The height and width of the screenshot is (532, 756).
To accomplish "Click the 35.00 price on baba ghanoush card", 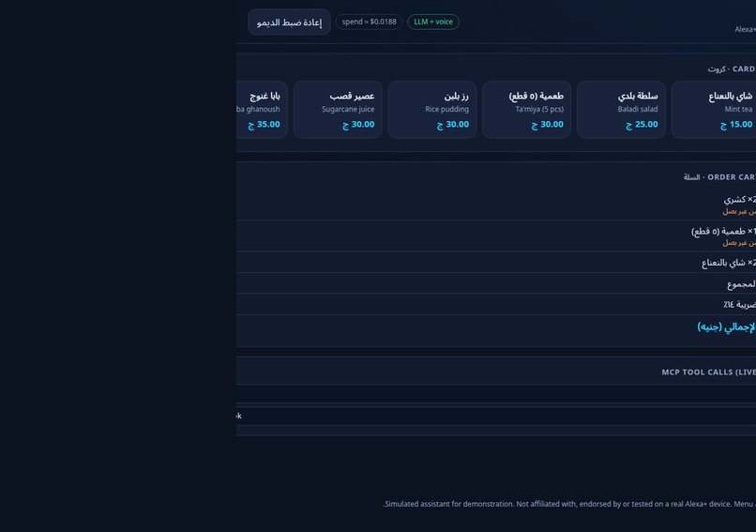I will 264,125.
